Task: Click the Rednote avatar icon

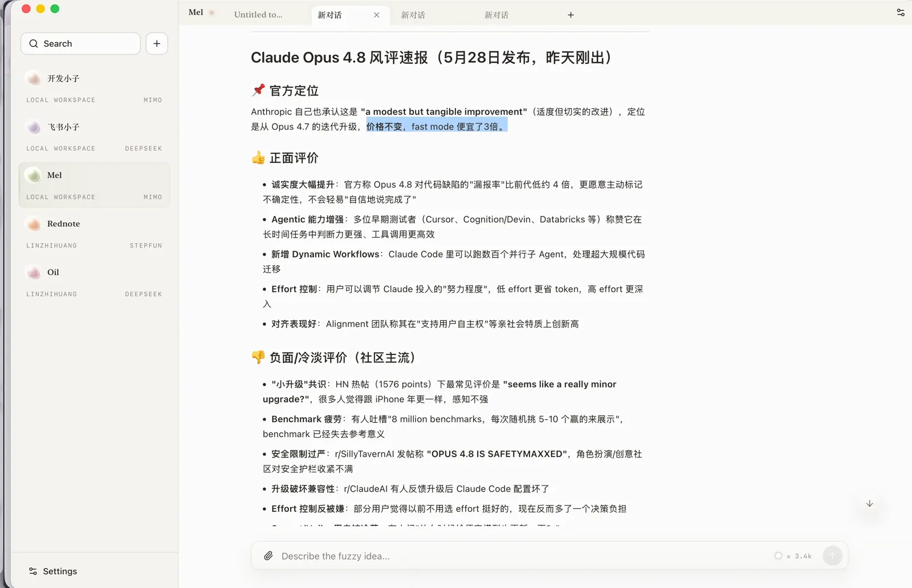Action: pyautogui.click(x=34, y=224)
